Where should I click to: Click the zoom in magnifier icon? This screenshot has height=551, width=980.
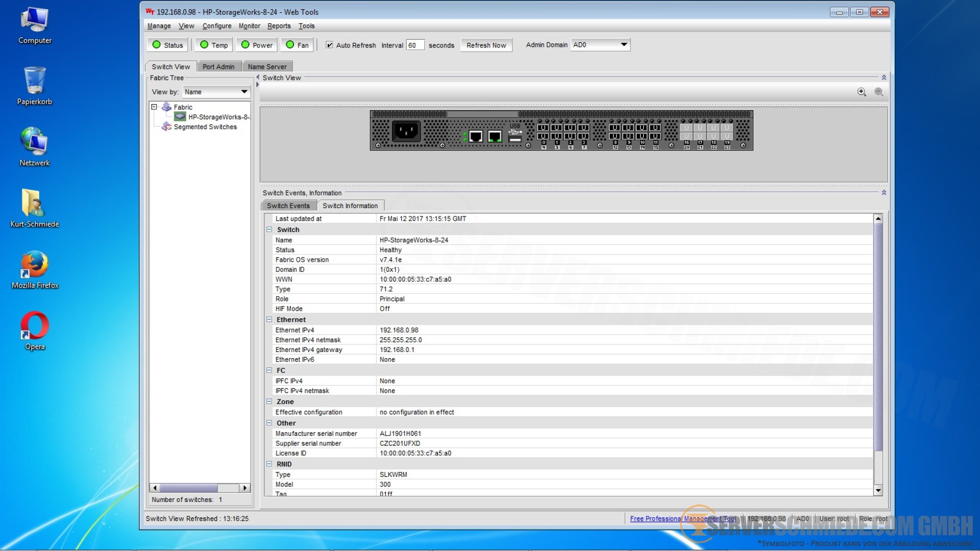(x=862, y=92)
